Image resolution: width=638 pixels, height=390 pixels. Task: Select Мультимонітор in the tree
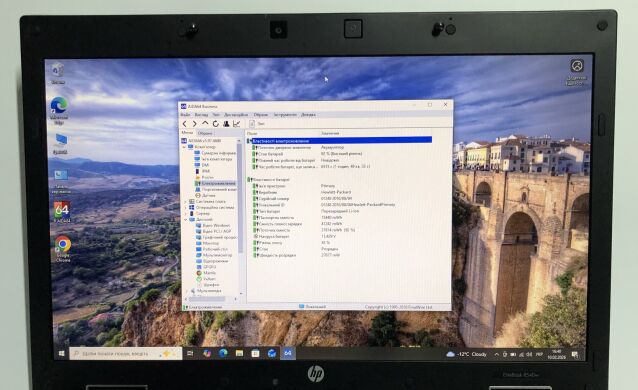pyautogui.click(x=214, y=255)
